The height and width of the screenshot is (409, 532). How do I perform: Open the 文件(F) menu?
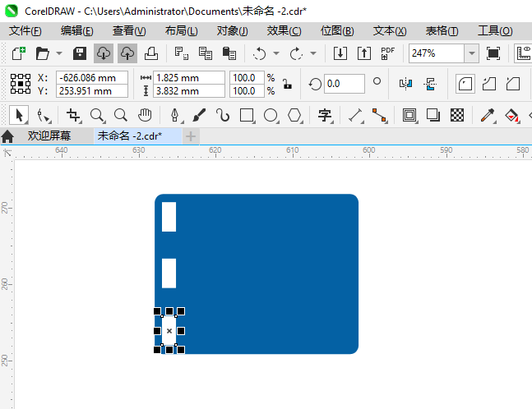pyautogui.click(x=25, y=31)
